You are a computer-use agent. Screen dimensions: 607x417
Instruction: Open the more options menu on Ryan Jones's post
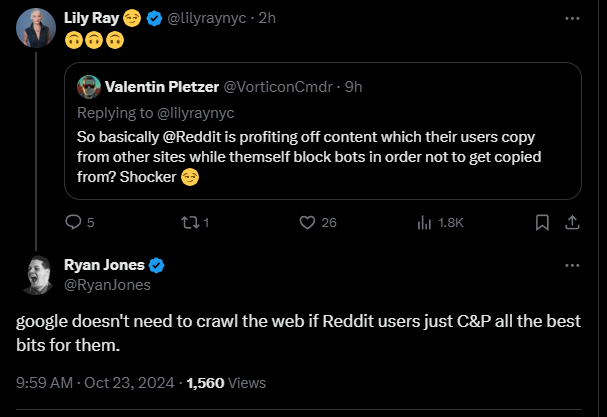pos(572,266)
